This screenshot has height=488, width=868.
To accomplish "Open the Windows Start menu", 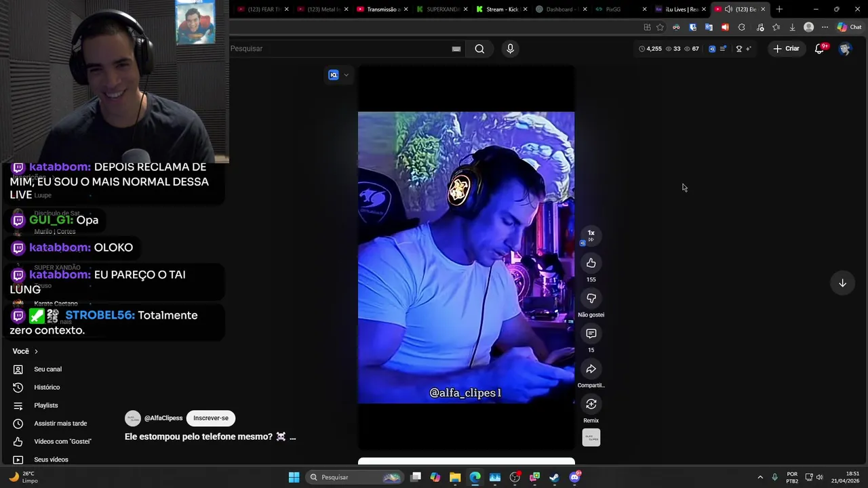I will (x=294, y=477).
